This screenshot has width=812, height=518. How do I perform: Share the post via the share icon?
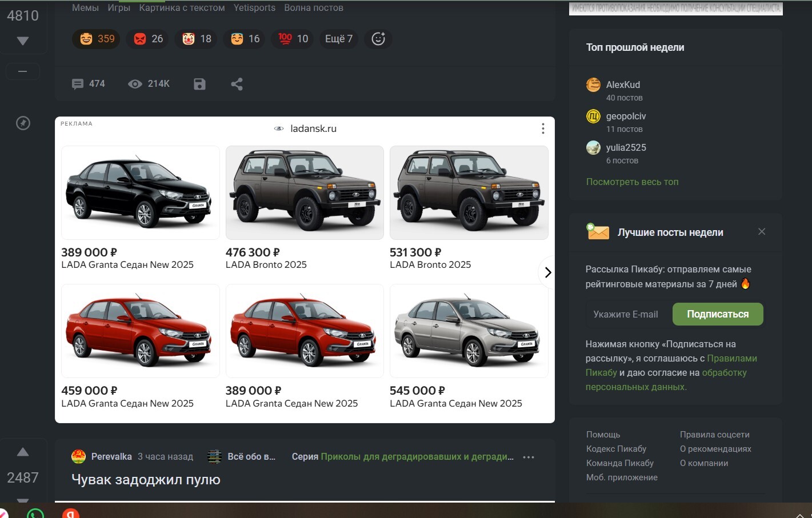pyautogui.click(x=237, y=84)
